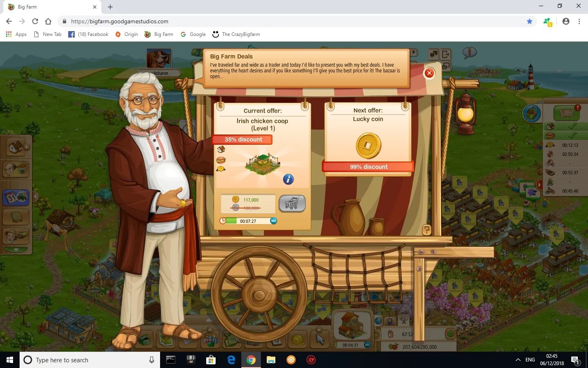Open the crossed tools tab
Viewport: 588px width, 368px height.
[x=403, y=321]
